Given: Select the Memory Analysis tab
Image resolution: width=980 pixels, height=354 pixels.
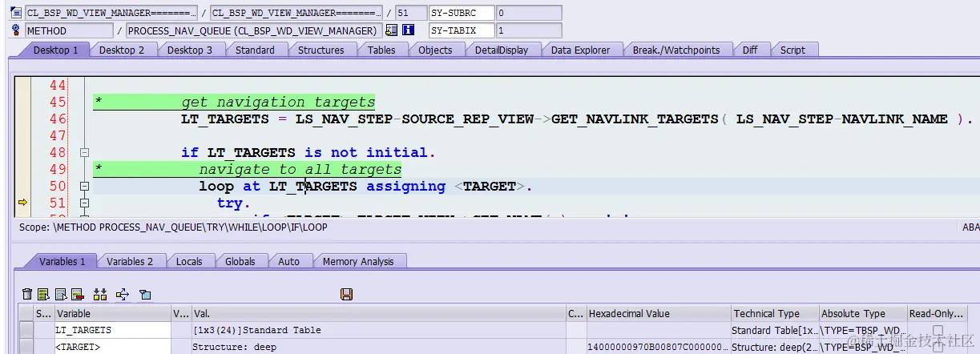Looking at the screenshot, I should pyautogui.click(x=358, y=261).
